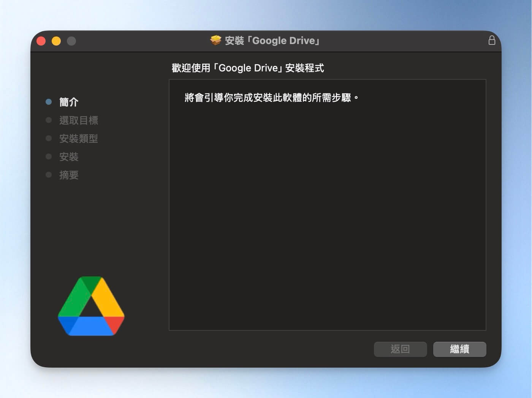Click the gray bullet next to 選取目標

[49, 120]
